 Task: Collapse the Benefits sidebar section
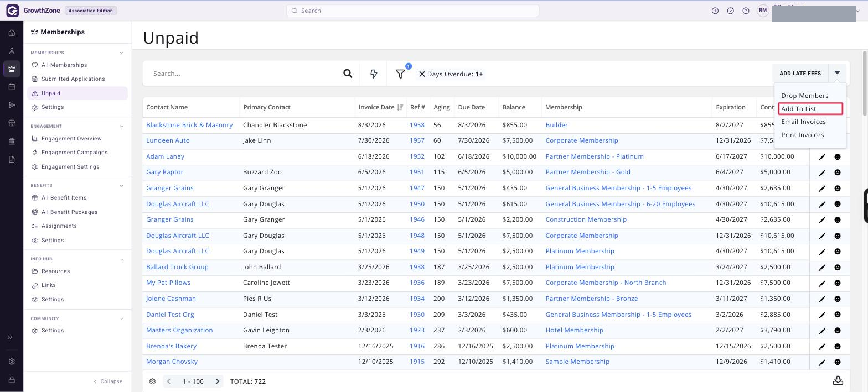click(122, 186)
